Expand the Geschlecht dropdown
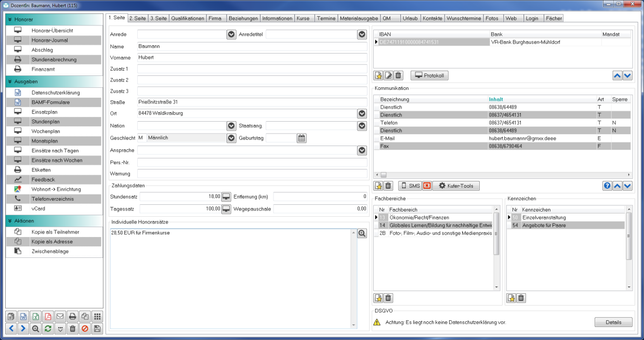 (x=232, y=138)
